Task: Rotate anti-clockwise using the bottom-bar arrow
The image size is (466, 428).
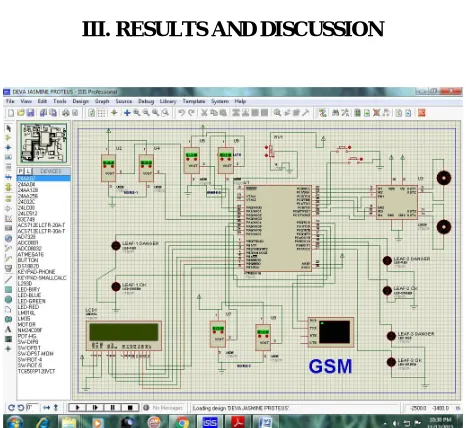Action: tap(21, 408)
